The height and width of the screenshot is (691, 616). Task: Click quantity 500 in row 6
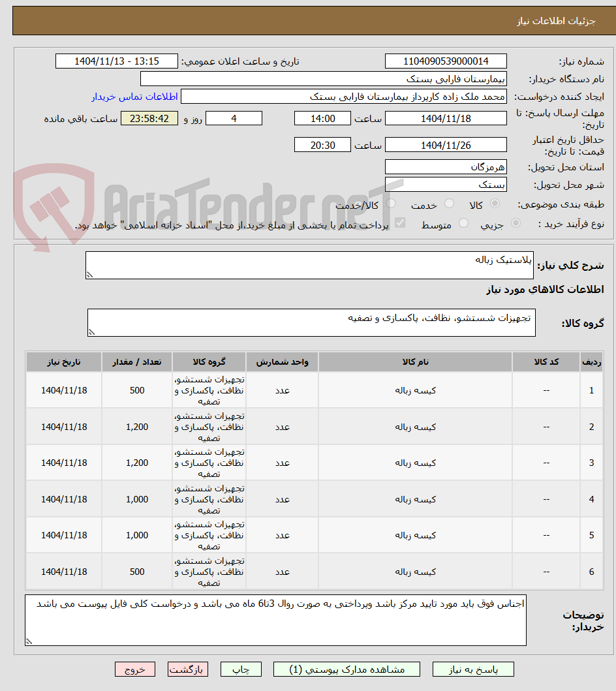click(x=137, y=572)
